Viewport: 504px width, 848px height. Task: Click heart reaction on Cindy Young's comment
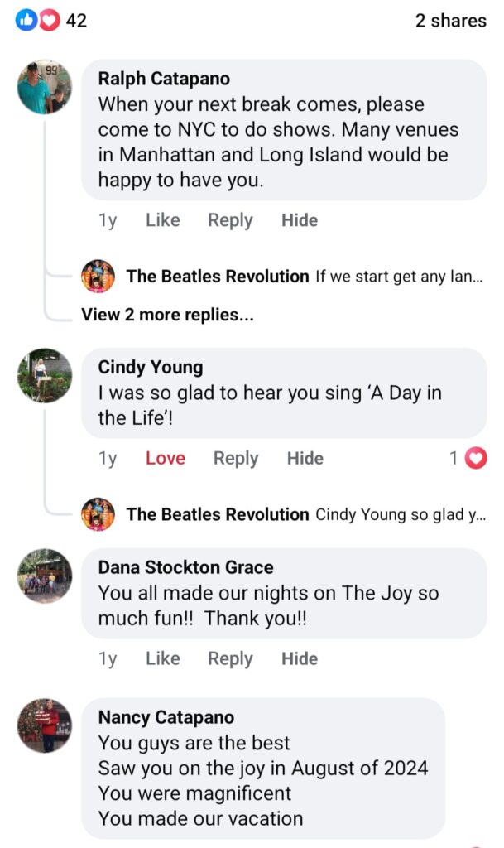(476, 458)
